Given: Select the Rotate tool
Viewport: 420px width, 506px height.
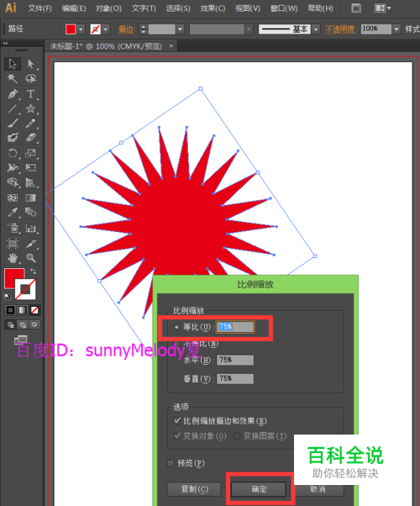Looking at the screenshot, I should click(13, 153).
